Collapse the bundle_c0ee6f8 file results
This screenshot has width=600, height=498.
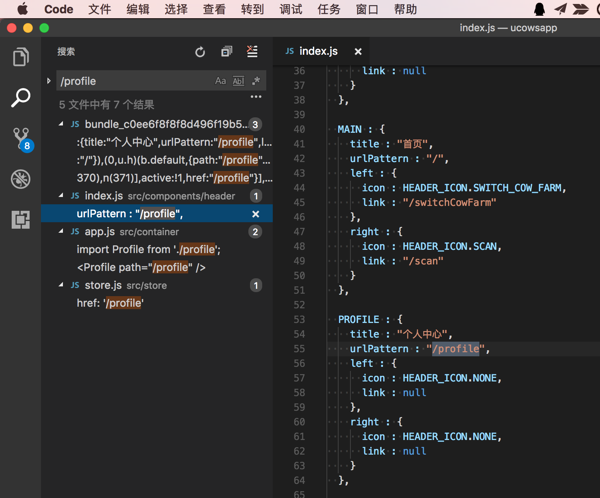(61, 124)
